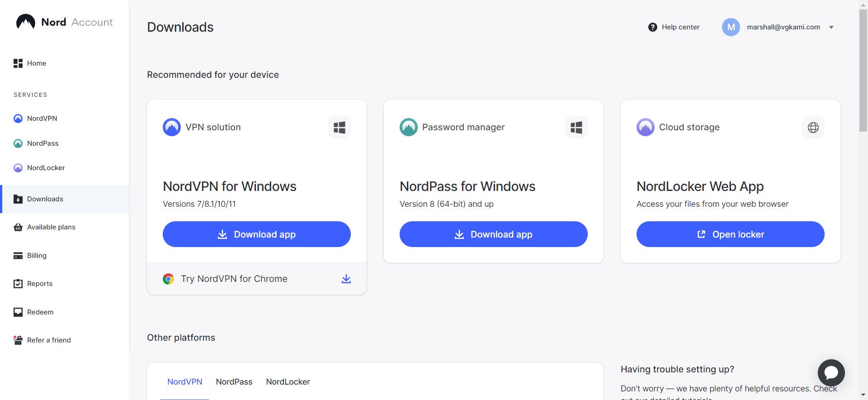This screenshot has width=868, height=400.
Task: Click "Having trouble setting up?" heading
Action: click(x=677, y=369)
